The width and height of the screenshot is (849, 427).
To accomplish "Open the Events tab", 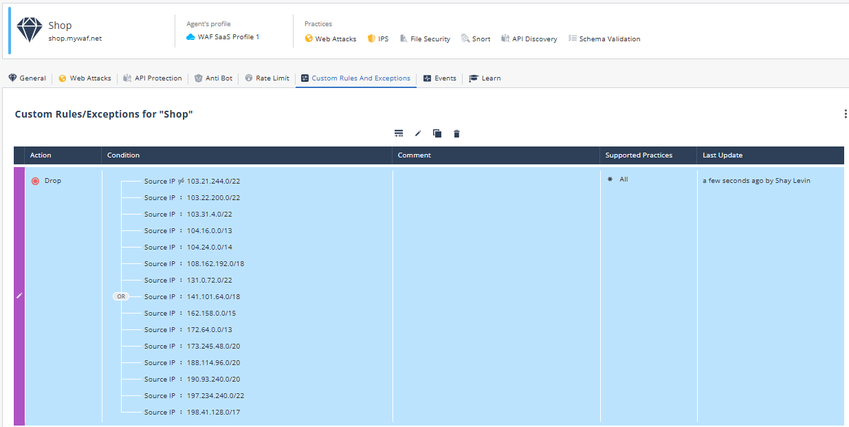I will coord(440,78).
